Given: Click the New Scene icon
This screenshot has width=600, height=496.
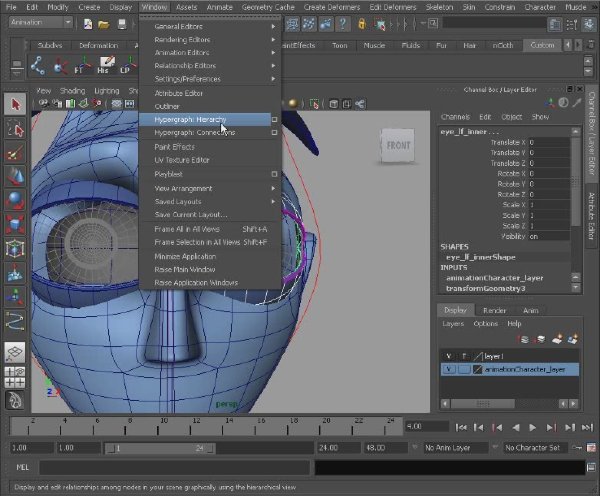Looking at the screenshot, I should tap(88, 24).
